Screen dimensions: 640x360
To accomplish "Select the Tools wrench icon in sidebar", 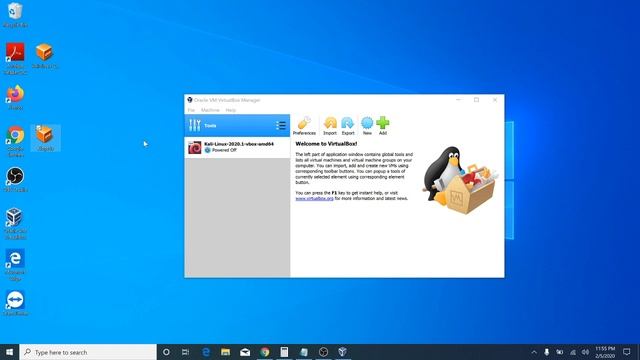I will 195,125.
